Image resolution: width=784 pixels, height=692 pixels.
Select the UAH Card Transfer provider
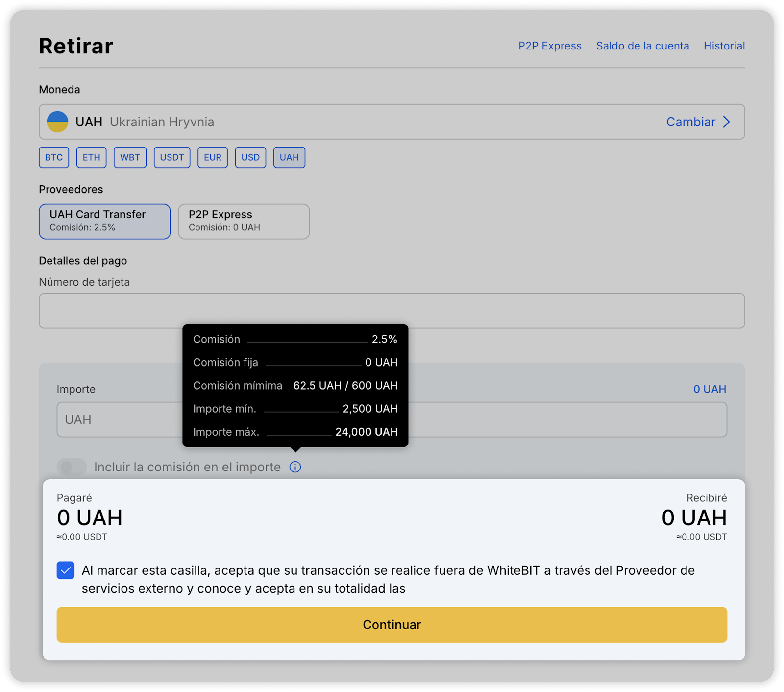point(105,222)
